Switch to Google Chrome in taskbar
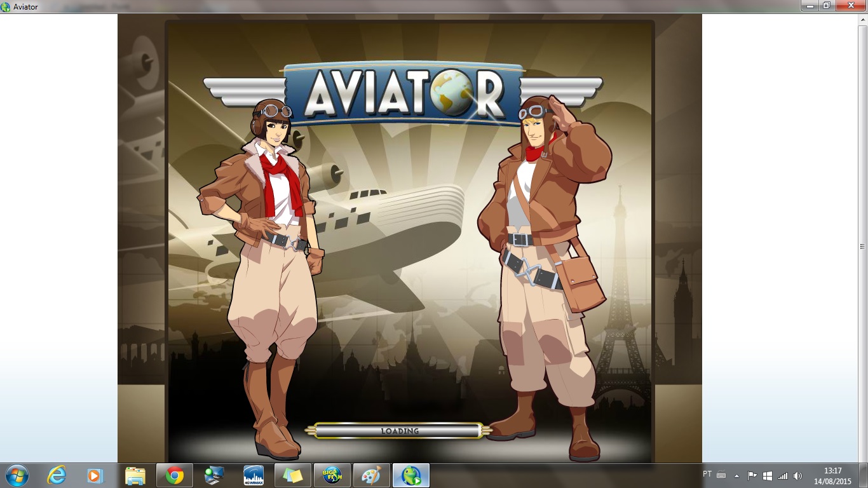Viewport: 868px width, 488px height. tap(175, 475)
